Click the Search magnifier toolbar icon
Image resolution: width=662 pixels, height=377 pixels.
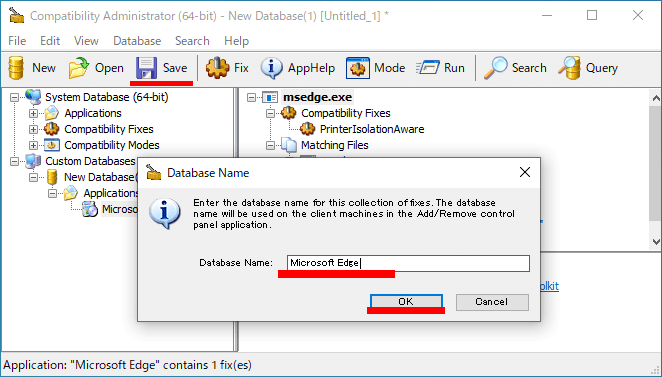pos(495,68)
